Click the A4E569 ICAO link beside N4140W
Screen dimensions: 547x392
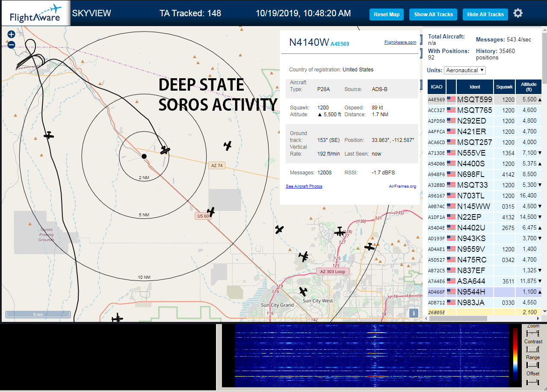(340, 44)
